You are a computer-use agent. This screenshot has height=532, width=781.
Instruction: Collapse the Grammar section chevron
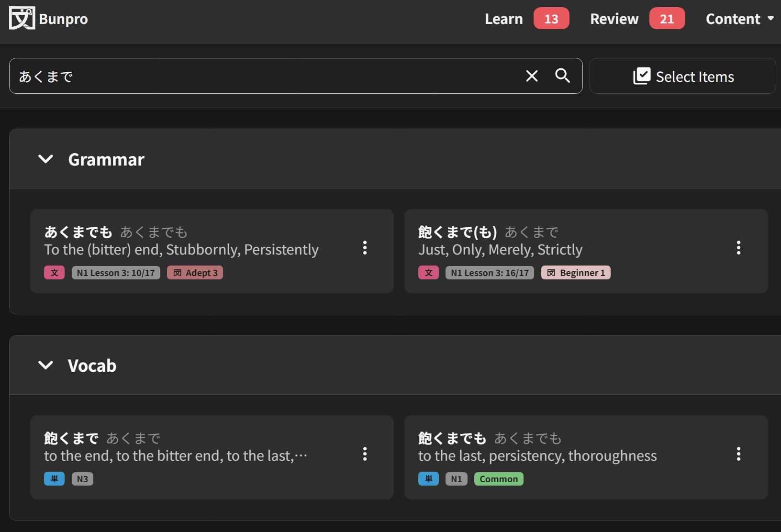[x=45, y=159]
